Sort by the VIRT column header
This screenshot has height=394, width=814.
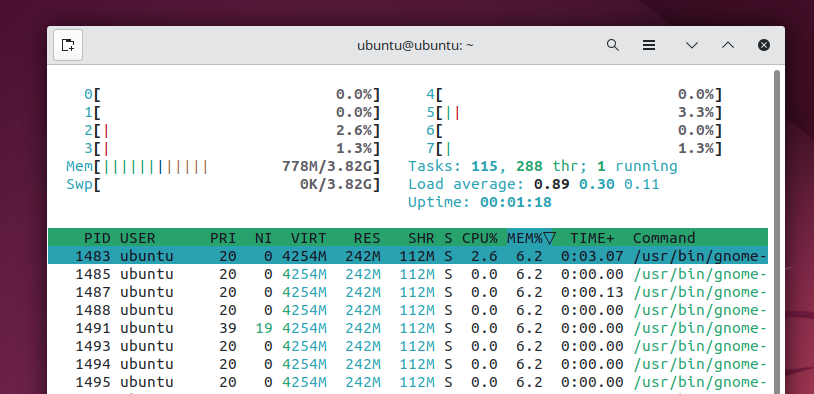coord(308,238)
